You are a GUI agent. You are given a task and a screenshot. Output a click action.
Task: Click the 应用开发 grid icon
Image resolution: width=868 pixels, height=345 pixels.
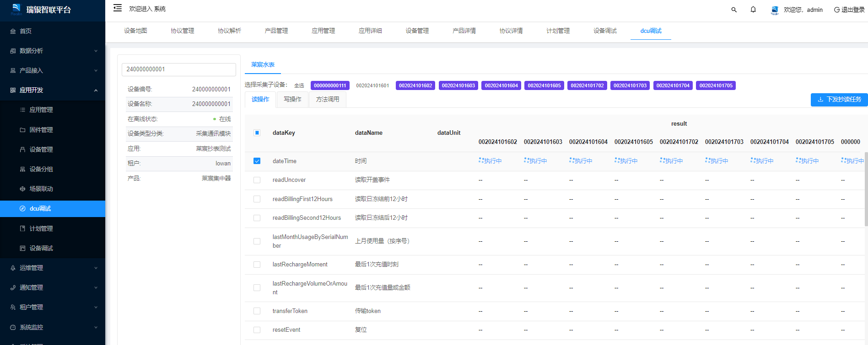(x=13, y=90)
